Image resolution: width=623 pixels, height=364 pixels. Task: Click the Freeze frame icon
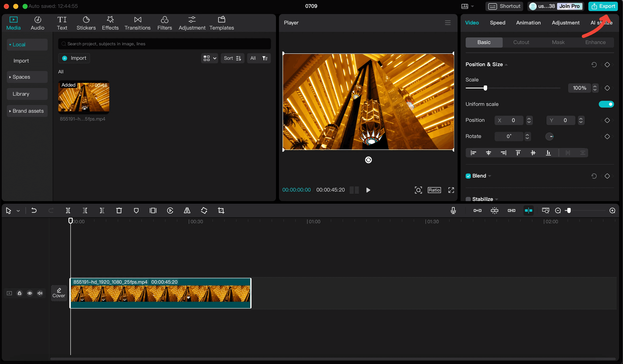pos(153,210)
